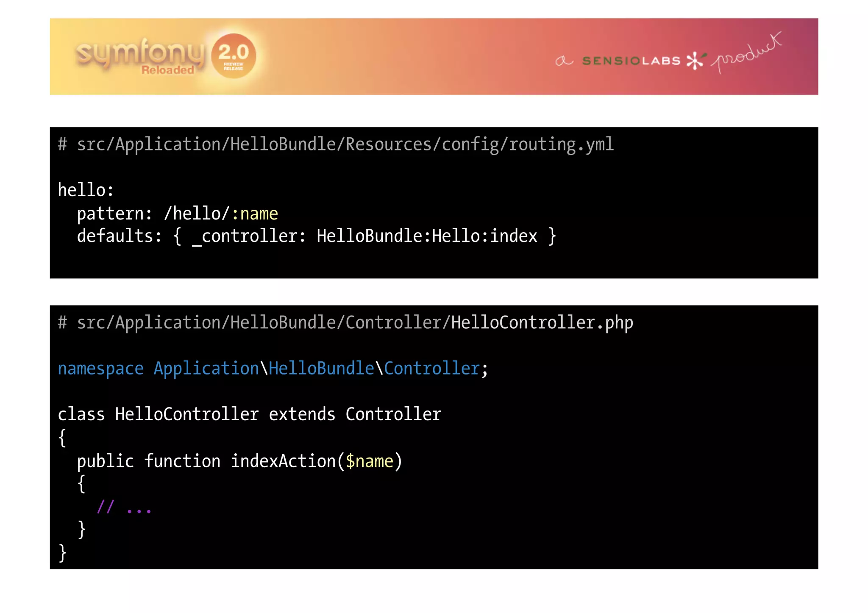
Task: Click the HelloController.php file name
Action: (x=542, y=323)
